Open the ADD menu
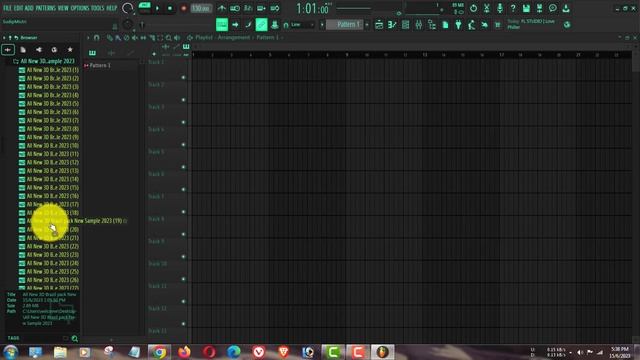The height and width of the screenshot is (360, 640). (29, 8)
